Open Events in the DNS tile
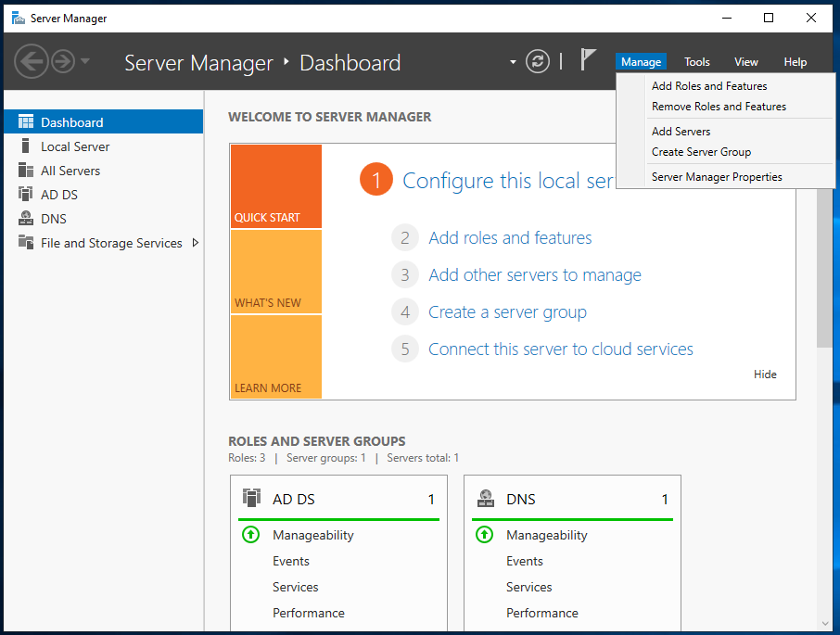 525,561
